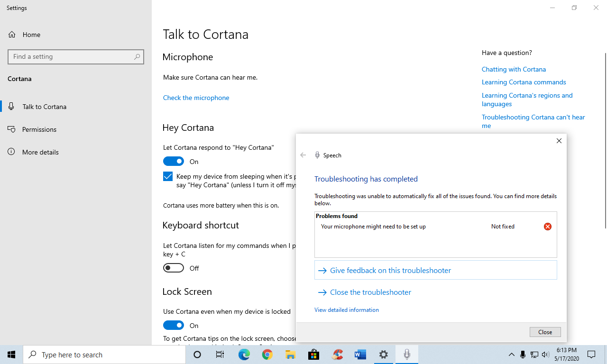Viewport: 607px width, 364px height.
Task: Click the Check the microphone link
Action: click(196, 98)
